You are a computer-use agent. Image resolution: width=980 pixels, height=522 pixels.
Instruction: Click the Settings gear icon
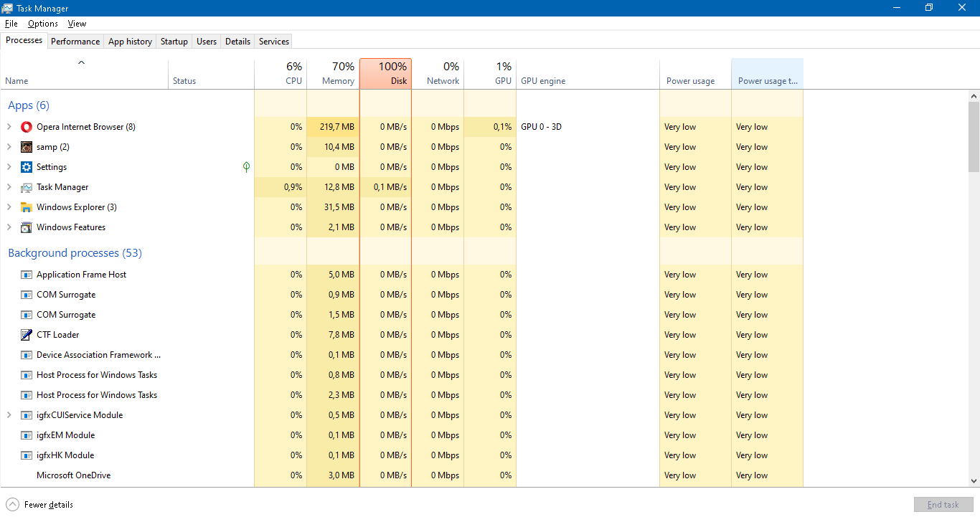(x=27, y=167)
